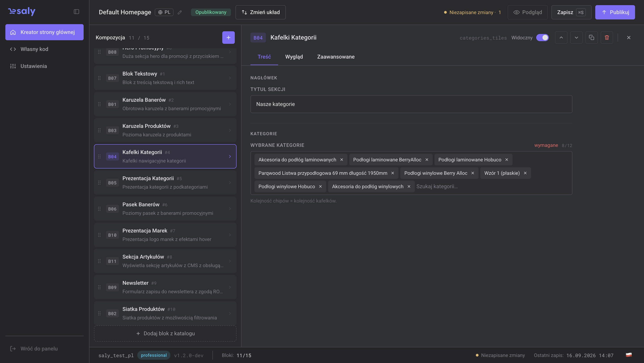The width and height of the screenshot is (644, 363).
Task: Add a new block with the plus button
Action: click(228, 38)
